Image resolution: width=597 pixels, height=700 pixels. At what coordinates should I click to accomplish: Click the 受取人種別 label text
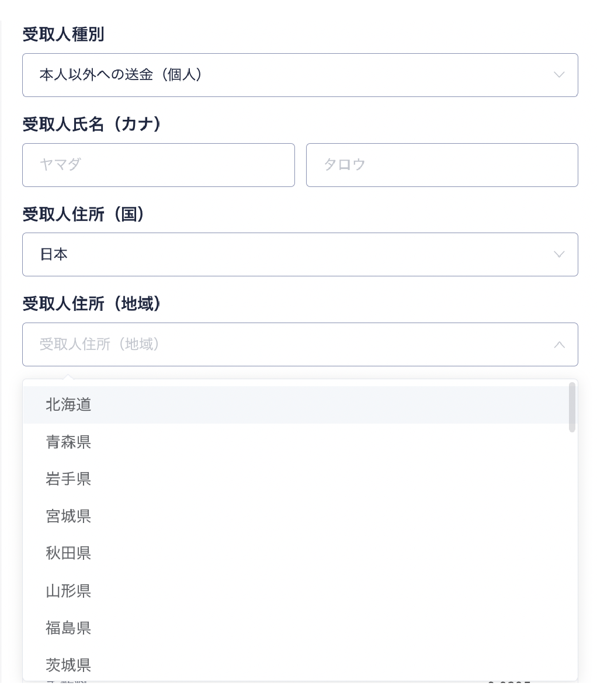(x=63, y=35)
